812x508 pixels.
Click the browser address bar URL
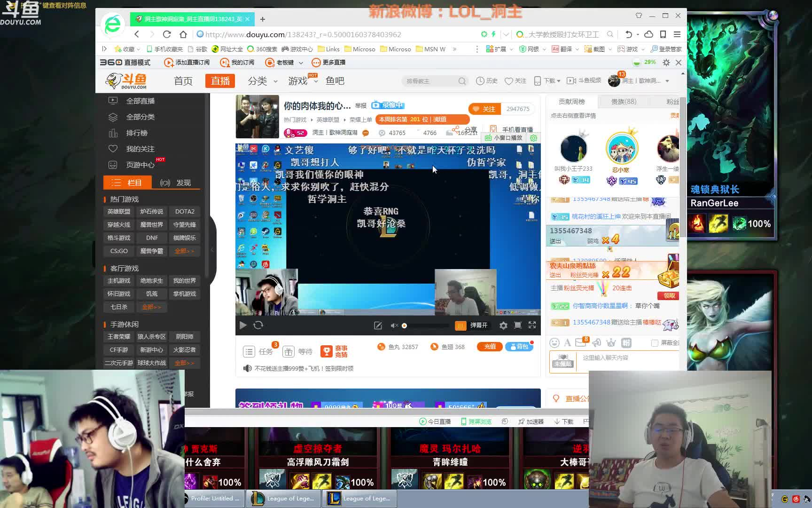(303, 34)
